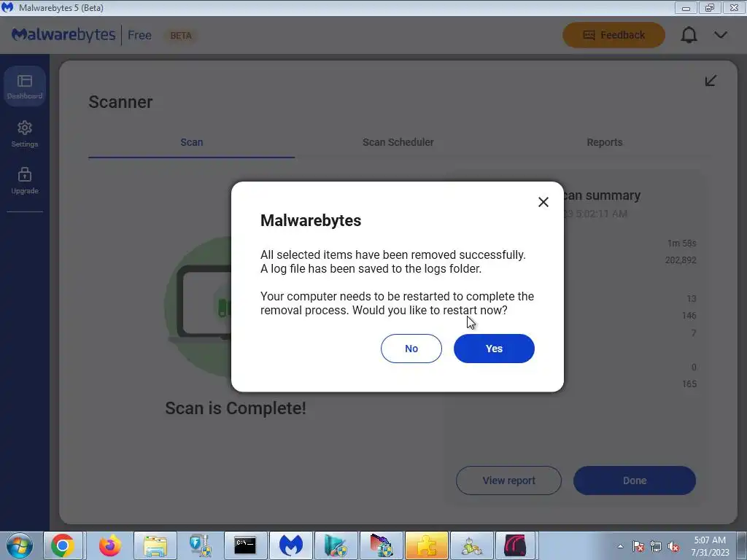Show hidden system tray icons
747x560 pixels.
point(620,547)
